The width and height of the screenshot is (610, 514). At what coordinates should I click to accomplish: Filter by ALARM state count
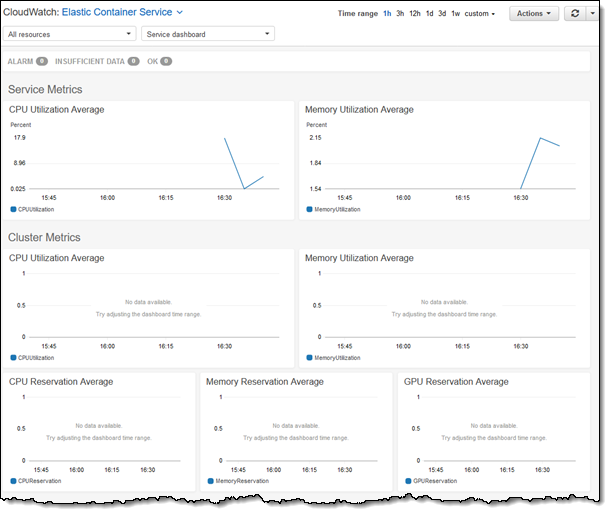coord(28,61)
